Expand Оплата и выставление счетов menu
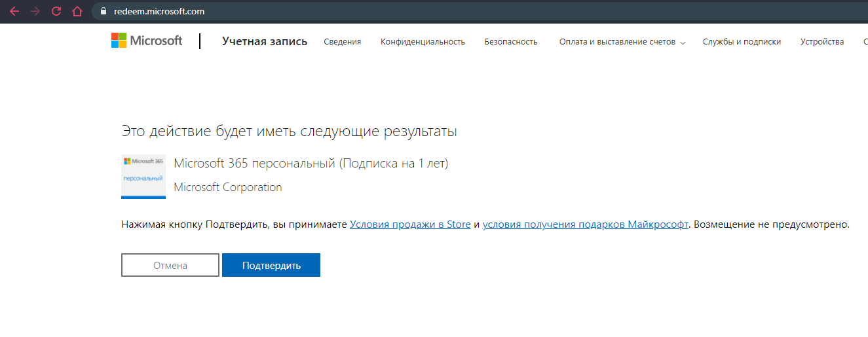Screen dimensions: 868x337 tap(622, 41)
